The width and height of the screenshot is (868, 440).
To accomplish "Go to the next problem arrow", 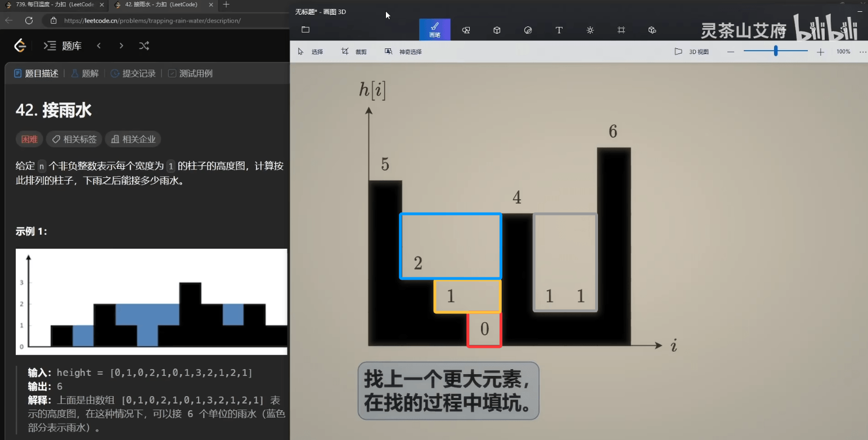I will (121, 46).
